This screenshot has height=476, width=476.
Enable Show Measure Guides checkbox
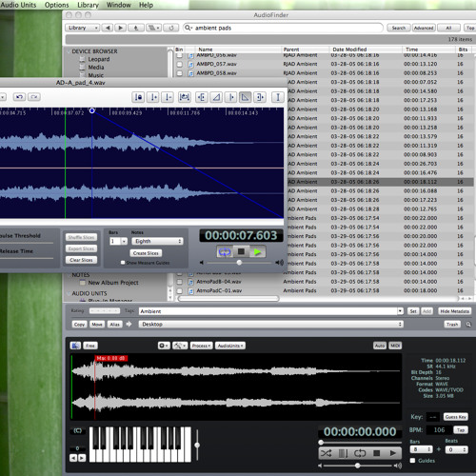pyautogui.click(x=123, y=263)
